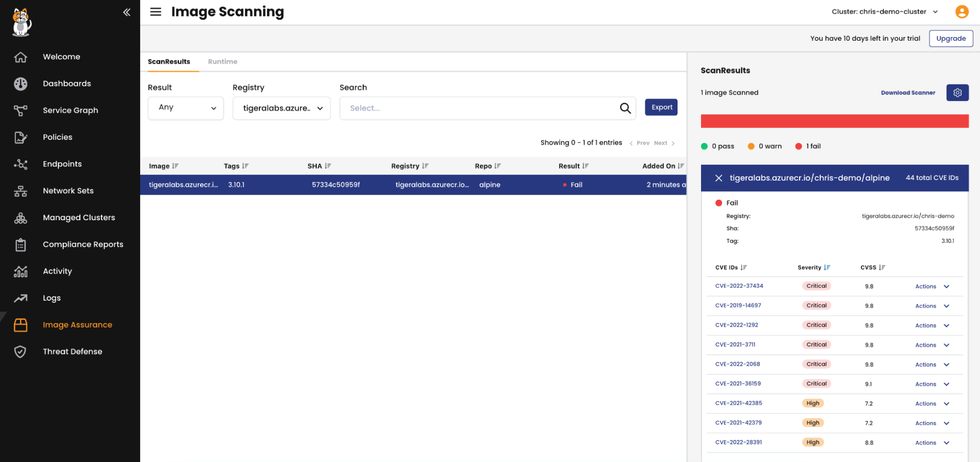Click the Export button
This screenshot has height=462, width=980.
point(661,107)
